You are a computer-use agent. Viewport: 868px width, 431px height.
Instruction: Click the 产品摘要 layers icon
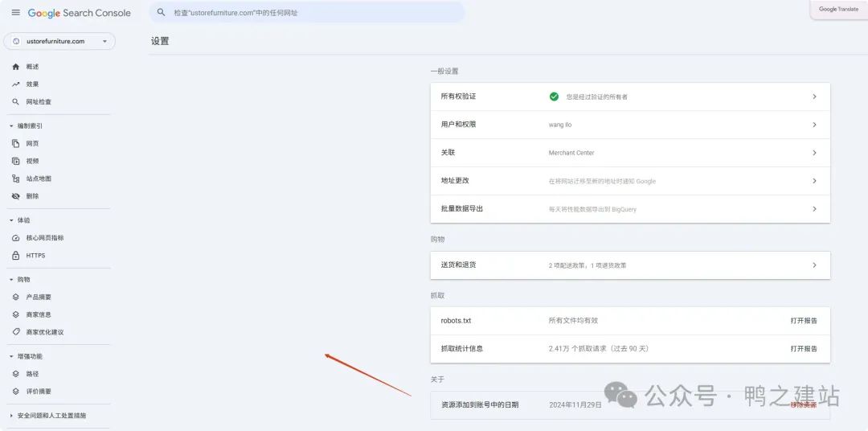(x=15, y=297)
